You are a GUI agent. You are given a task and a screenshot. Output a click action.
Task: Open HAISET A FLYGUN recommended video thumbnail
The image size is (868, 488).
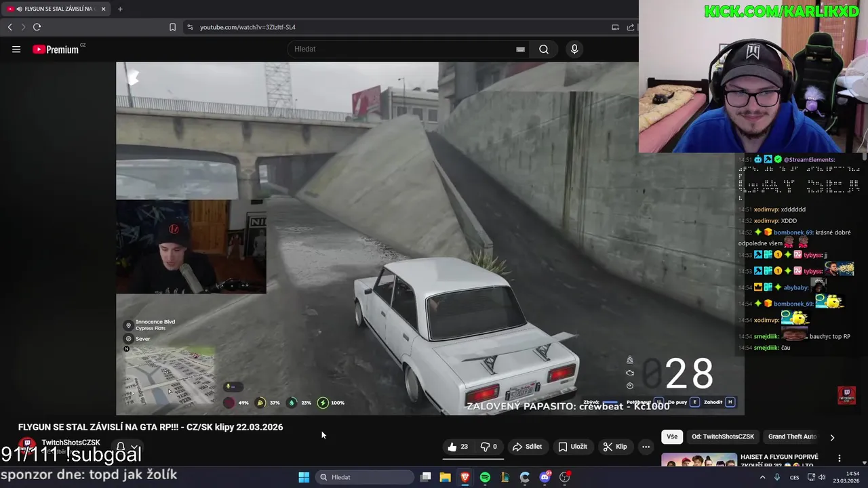coord(699,460)
